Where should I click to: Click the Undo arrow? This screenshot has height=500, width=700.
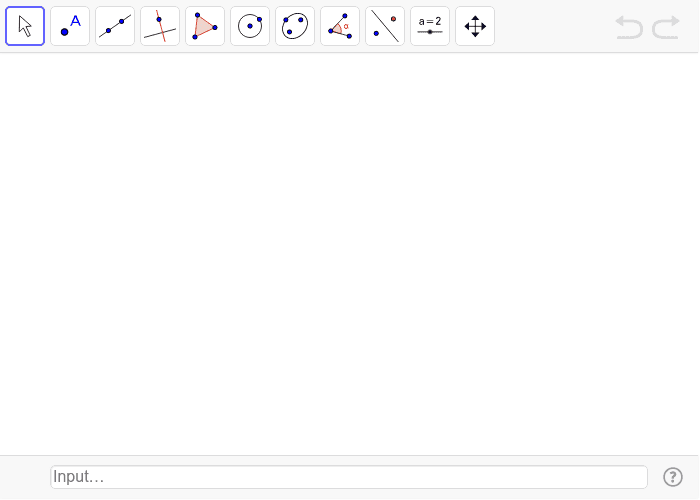tap(629, 27)
